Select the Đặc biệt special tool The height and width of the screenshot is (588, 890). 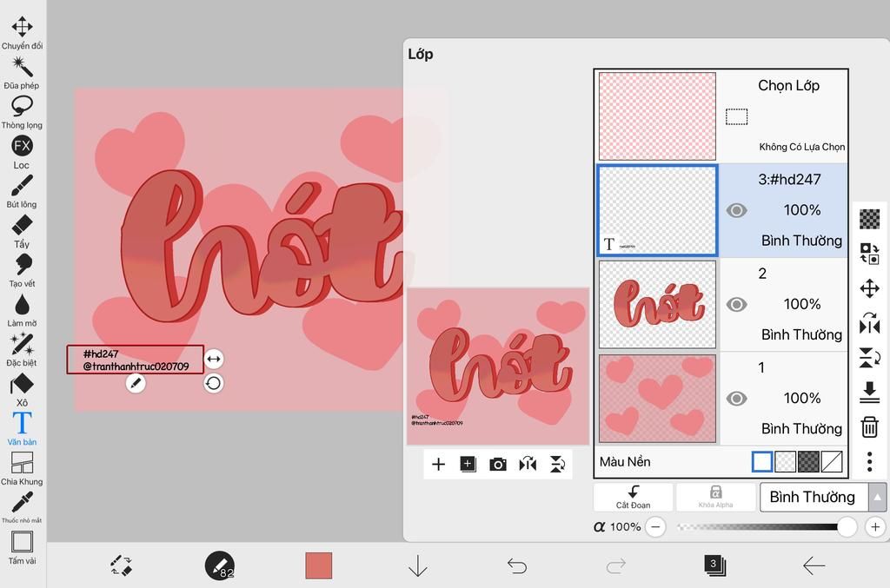tap(22, 350)
